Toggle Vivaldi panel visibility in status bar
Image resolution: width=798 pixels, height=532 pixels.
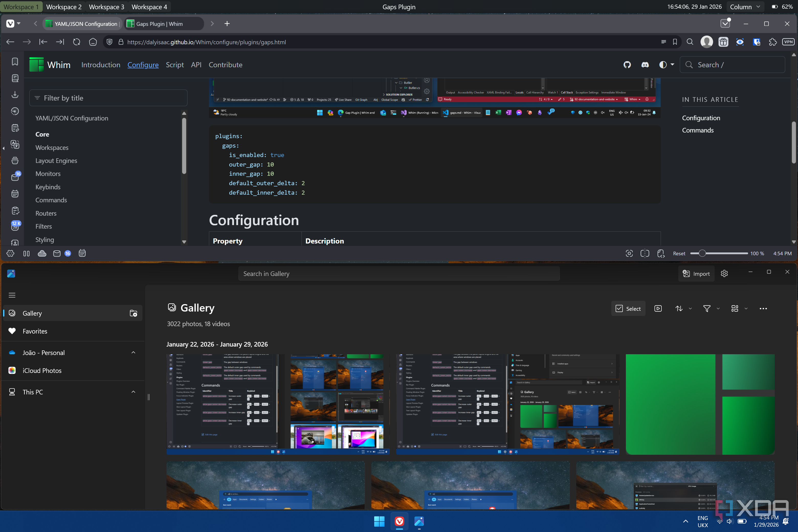click(26, 253)
